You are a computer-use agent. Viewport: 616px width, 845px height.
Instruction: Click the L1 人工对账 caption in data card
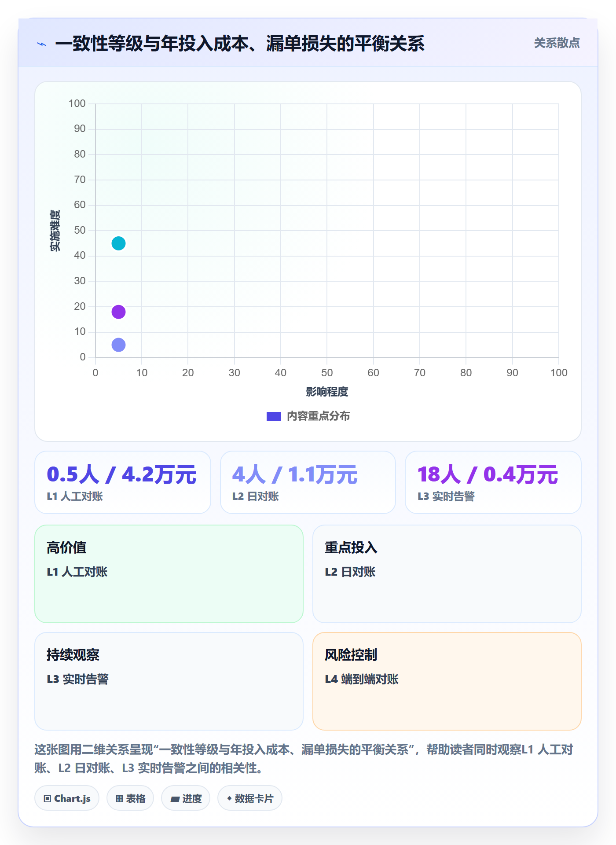tap(75, 496)
